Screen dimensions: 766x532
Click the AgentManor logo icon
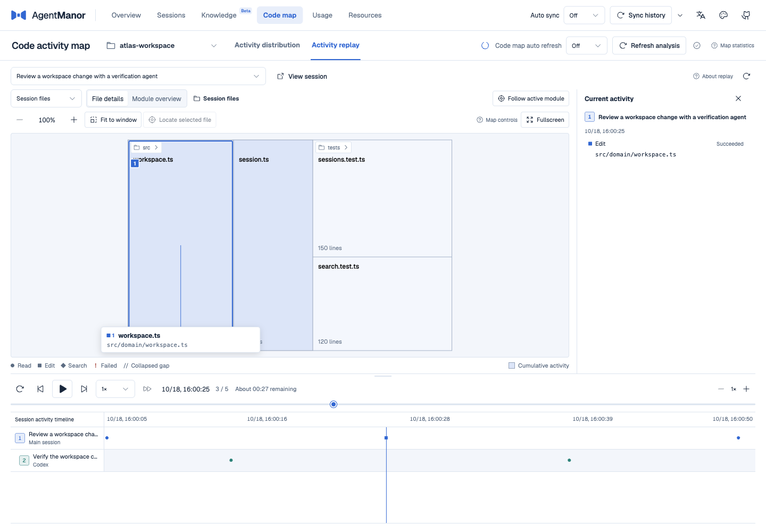19,15
